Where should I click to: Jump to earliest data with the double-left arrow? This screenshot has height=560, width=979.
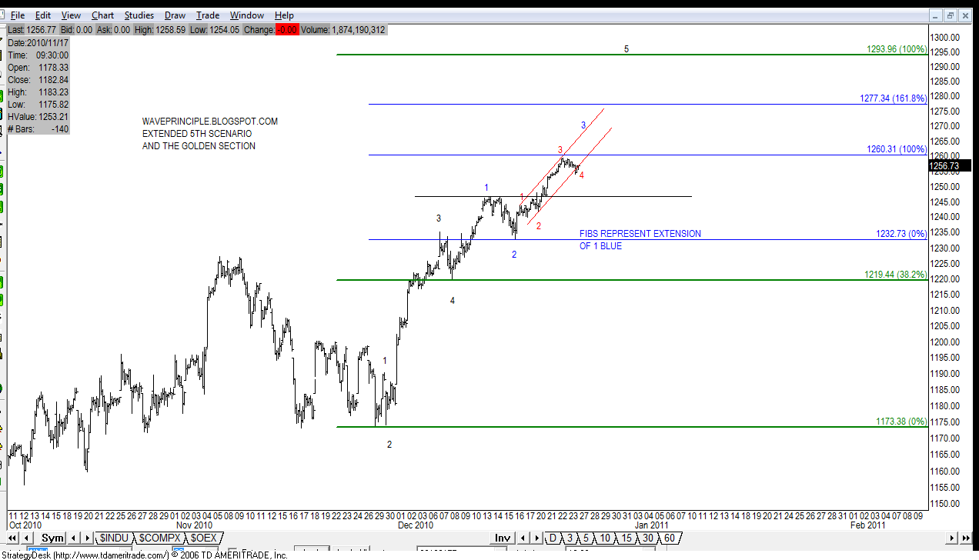tap(11, 538)
